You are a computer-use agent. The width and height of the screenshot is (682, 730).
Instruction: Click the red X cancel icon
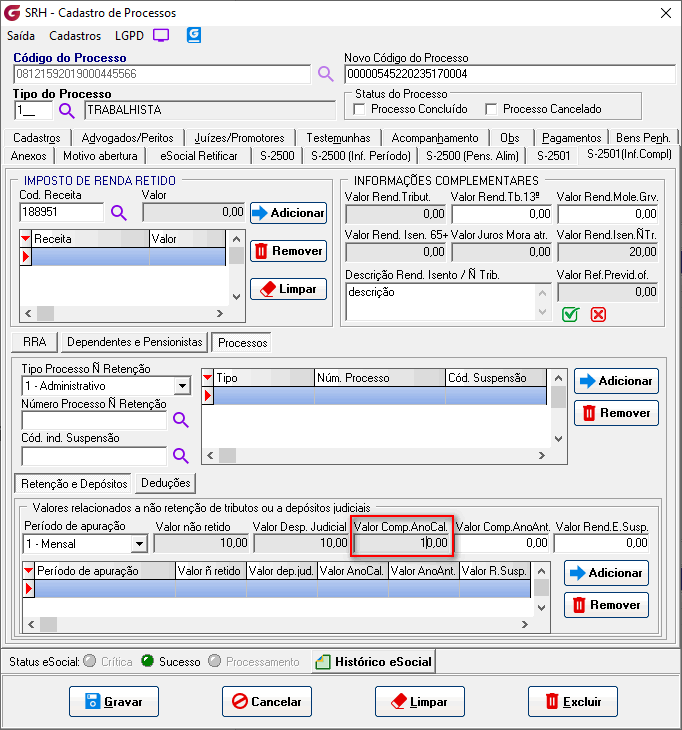click(598, 314)
